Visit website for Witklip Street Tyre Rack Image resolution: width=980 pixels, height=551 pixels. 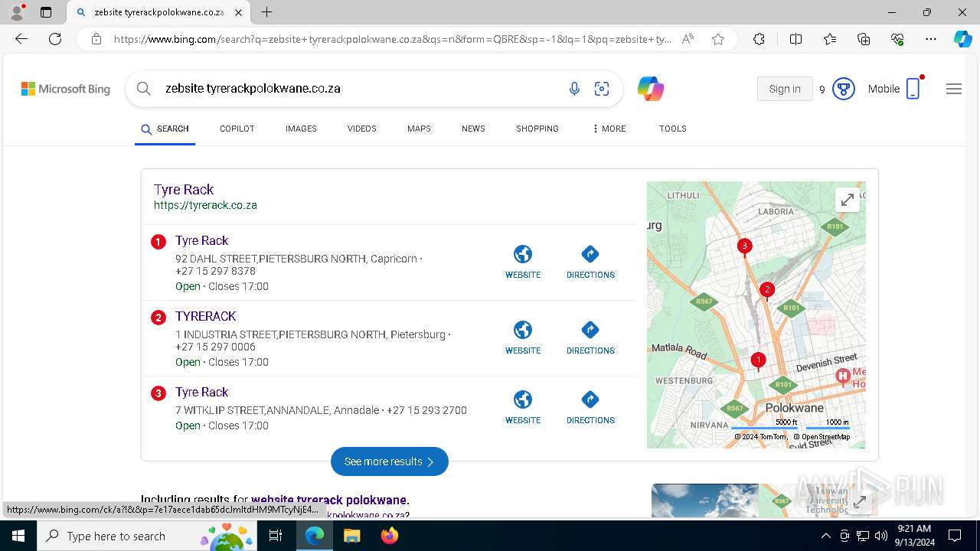[523, 407]
